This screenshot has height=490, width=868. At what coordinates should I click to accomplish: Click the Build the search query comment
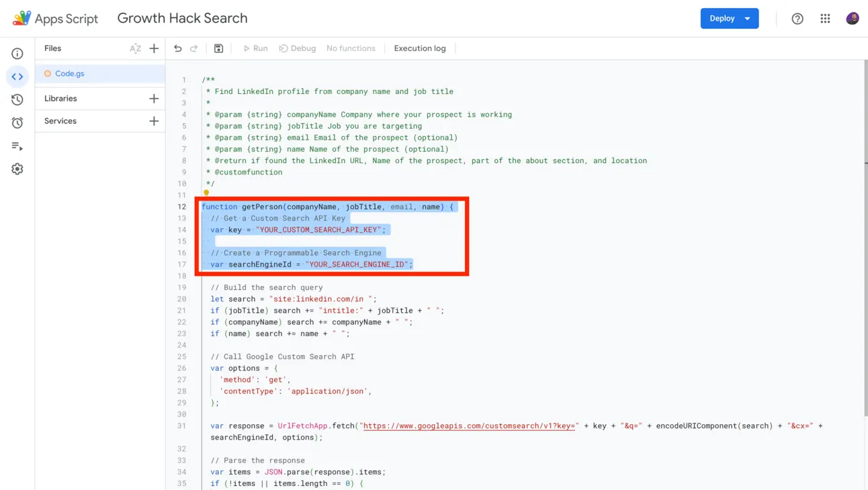click(x=267, y=287)
